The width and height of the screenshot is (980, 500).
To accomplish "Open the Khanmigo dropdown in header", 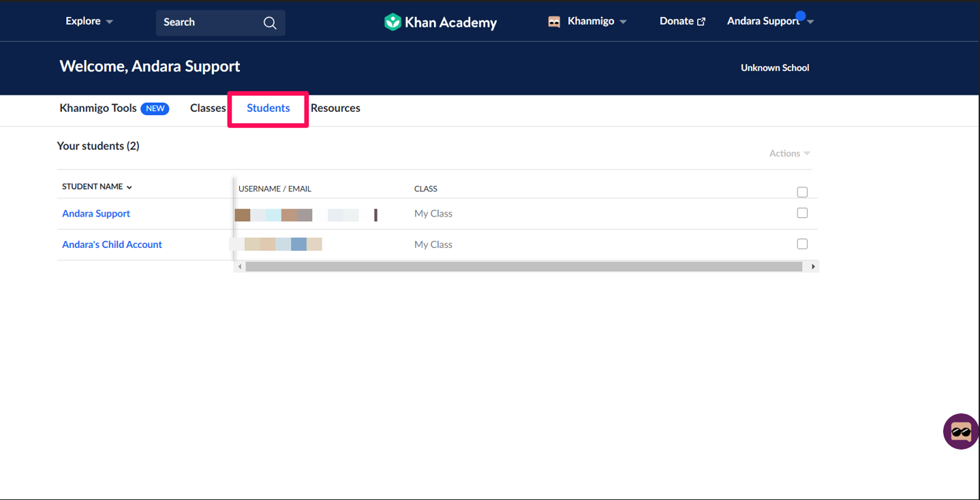I will point(597,21).
